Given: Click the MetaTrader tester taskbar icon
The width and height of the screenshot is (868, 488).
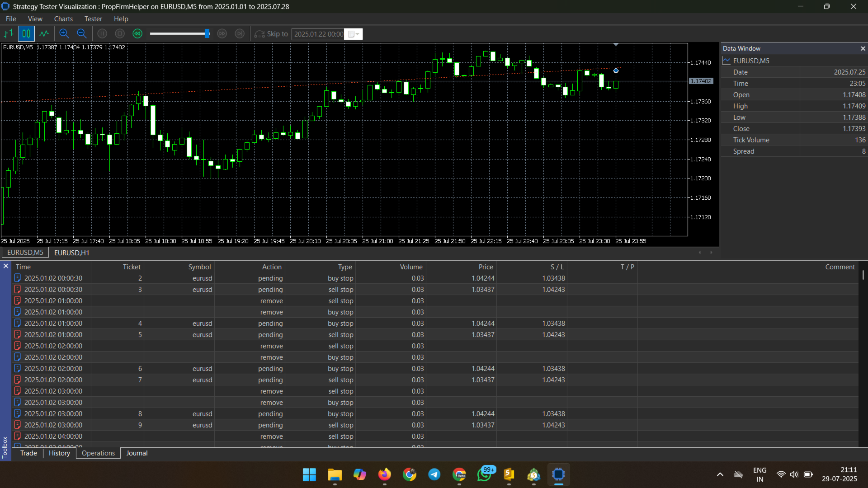Looking at the screenshot, I should coord(559,474).
